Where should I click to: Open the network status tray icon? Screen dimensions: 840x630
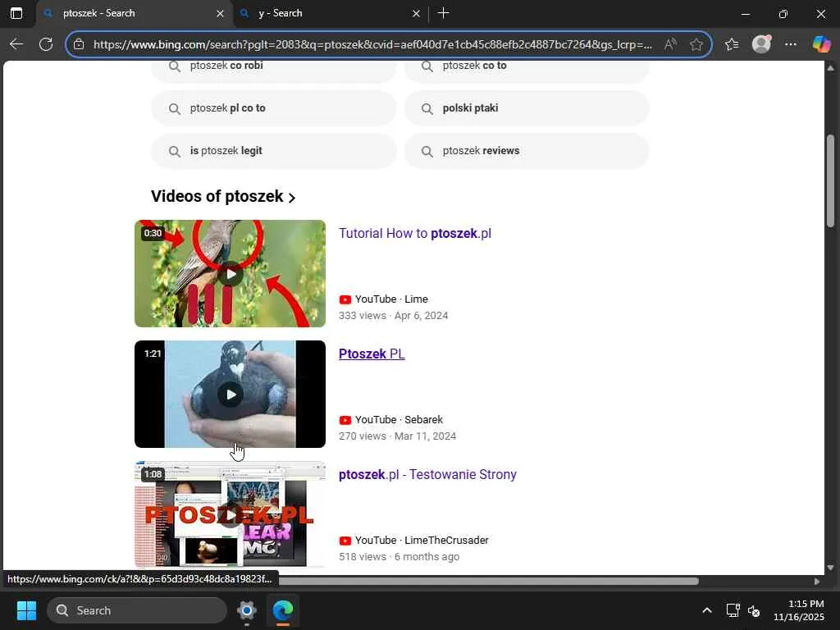pos(733,610)
